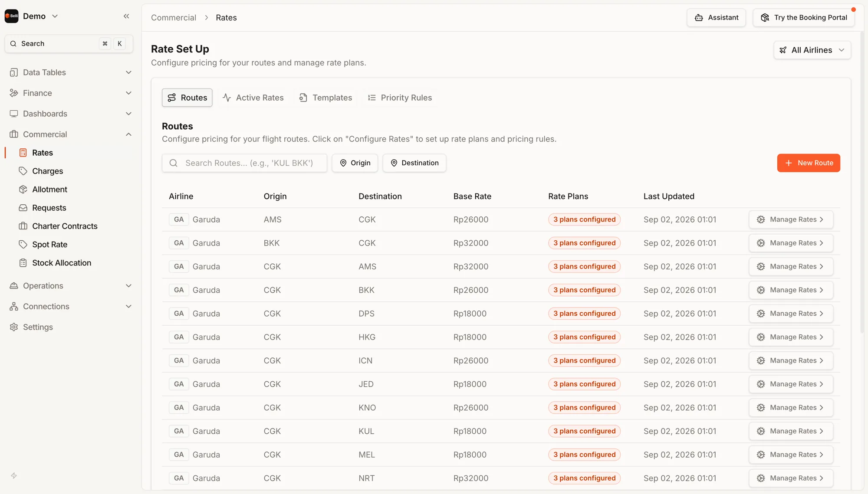Open the Demo workspace switcher
868x494 pixels.
click(x=32, y=16)
